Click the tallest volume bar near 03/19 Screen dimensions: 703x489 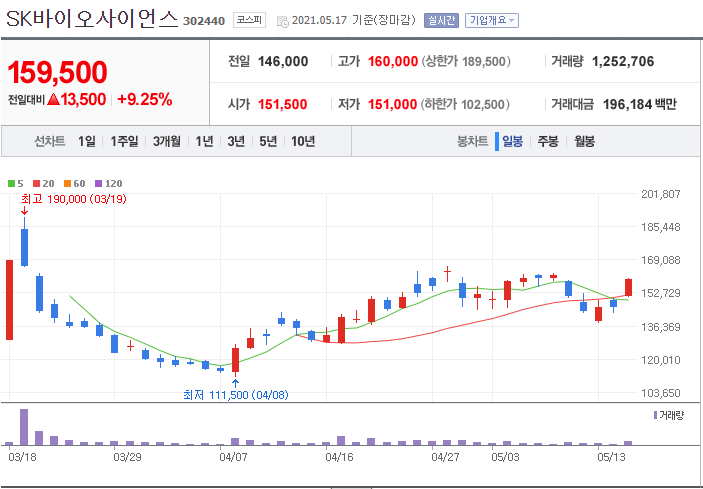(24, 427)
